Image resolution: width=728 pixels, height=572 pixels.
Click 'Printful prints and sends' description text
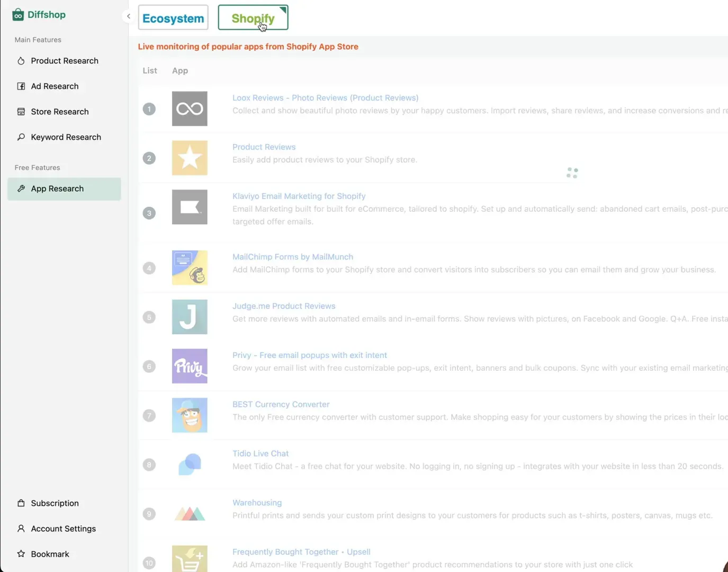472,516
